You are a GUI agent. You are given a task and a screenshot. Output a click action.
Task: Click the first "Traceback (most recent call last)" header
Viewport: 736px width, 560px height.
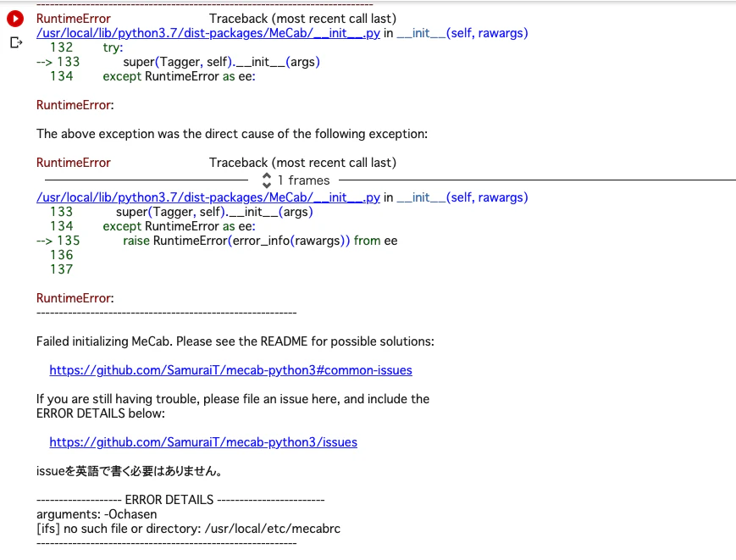click(x=302, y=19)
